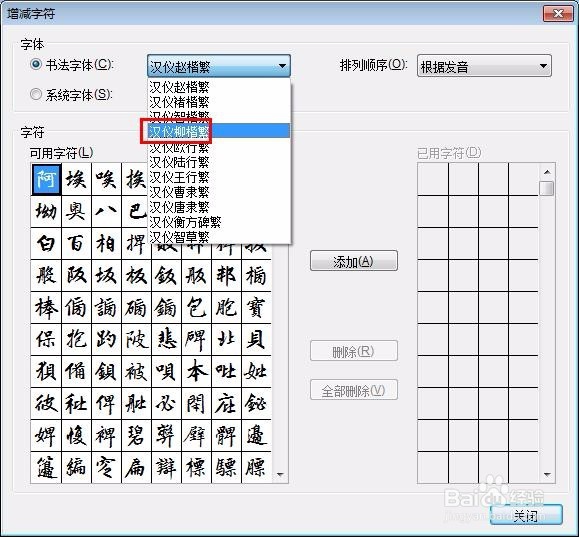
Task: Click scrollbar thumb of 已用字符 list
Action: pyautogui.click(x=546, y=188)
